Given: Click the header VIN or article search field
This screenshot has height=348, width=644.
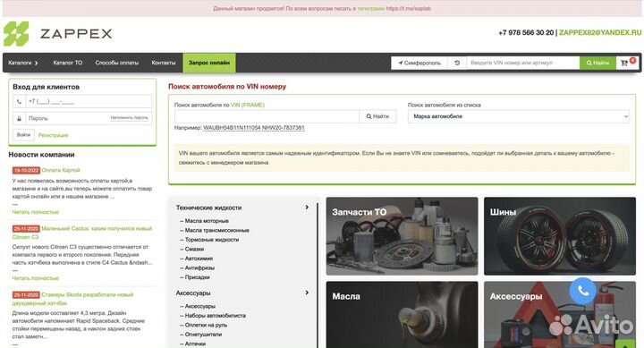Looking at the screenshot, I should tap(523, 63).
